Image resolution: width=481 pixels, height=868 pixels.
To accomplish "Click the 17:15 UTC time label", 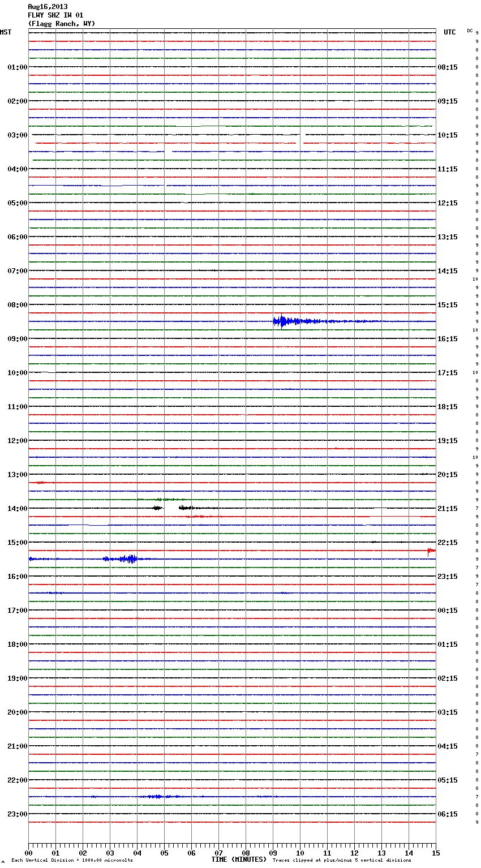I will click(x=448, y=373).
